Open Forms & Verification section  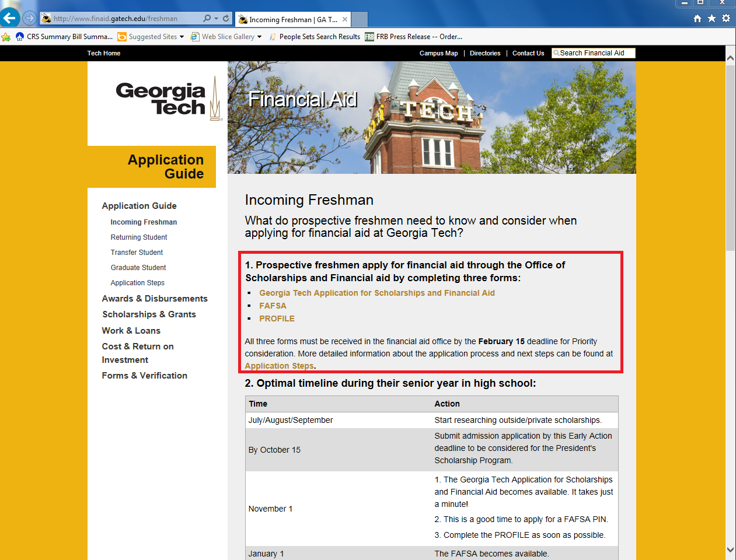point(144,376)
